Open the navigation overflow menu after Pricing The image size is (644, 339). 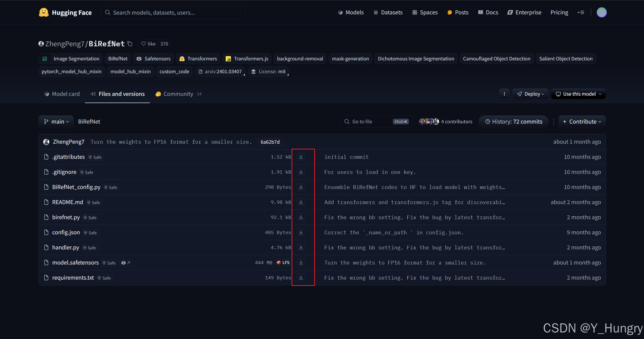581,12
